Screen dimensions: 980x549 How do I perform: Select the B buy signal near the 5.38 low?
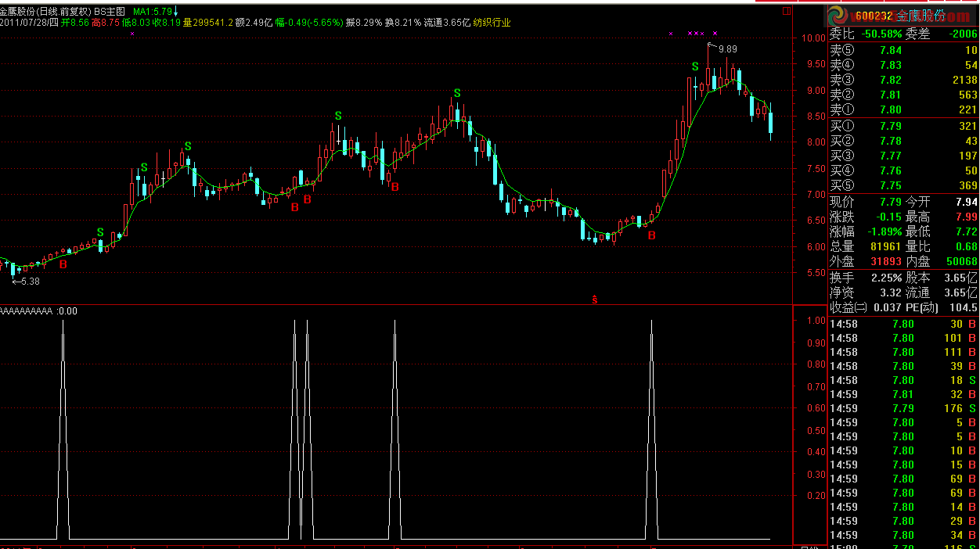pos(63,264)
